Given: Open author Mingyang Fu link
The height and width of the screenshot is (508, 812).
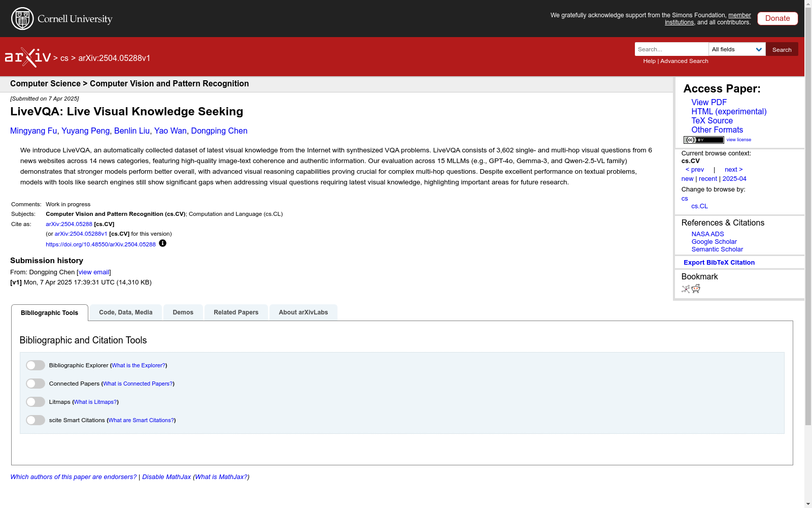Looking at the screenshot, I should tap(33, 131).
